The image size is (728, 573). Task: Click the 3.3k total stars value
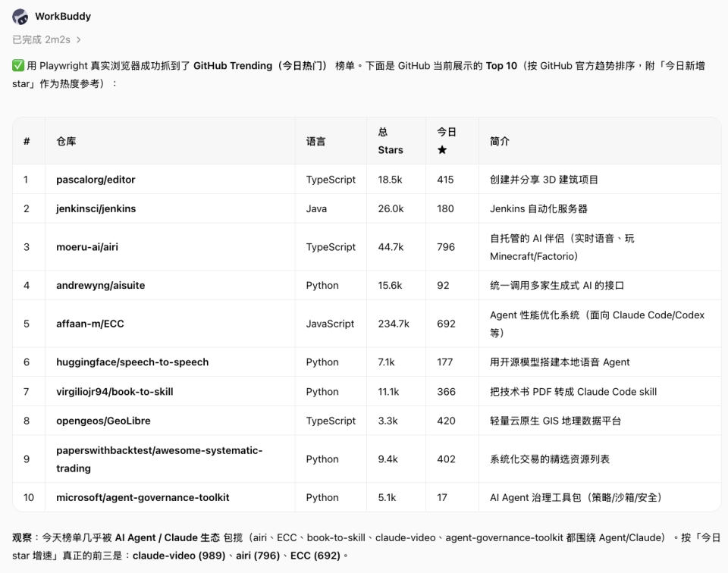pyautogui.click(x=388, y=421)
